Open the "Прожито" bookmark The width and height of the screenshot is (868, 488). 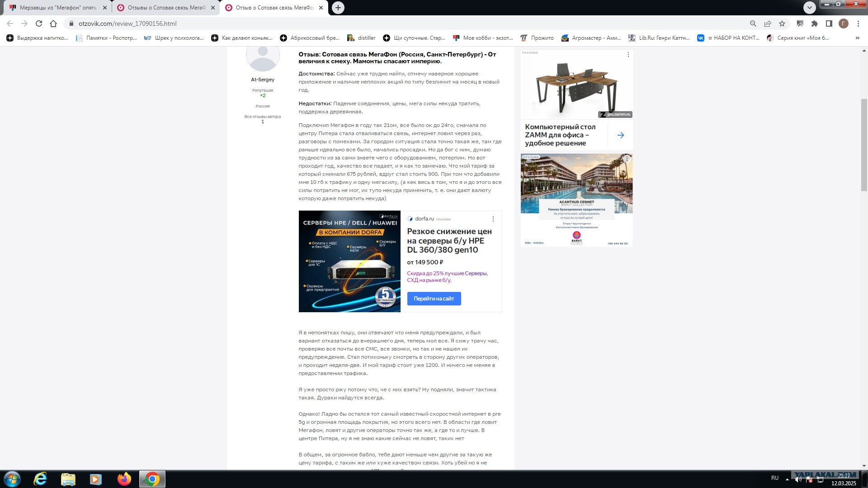click(x=537, y=38)
